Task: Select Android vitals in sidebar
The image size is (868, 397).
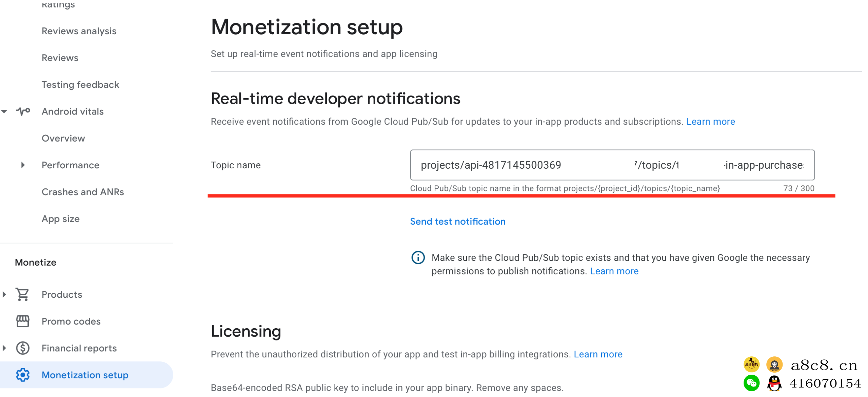Action: pyautogui.click(x=73, y=111)
